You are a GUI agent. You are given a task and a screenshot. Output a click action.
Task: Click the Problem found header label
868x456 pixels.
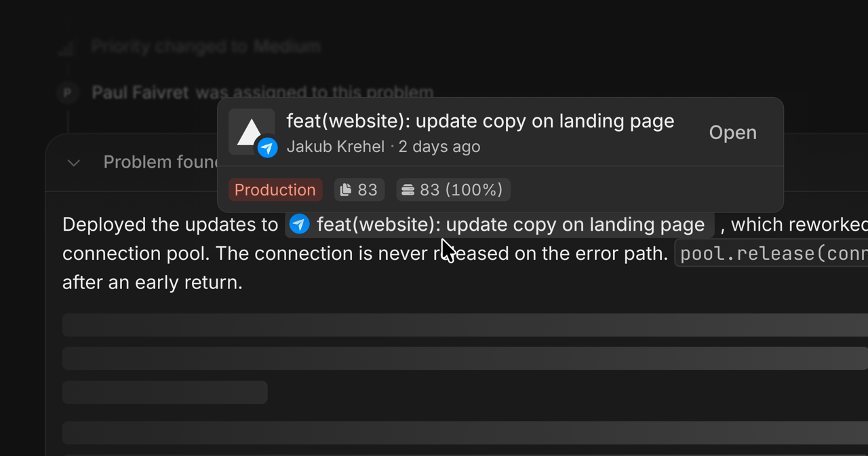click(x=161, y=162)
